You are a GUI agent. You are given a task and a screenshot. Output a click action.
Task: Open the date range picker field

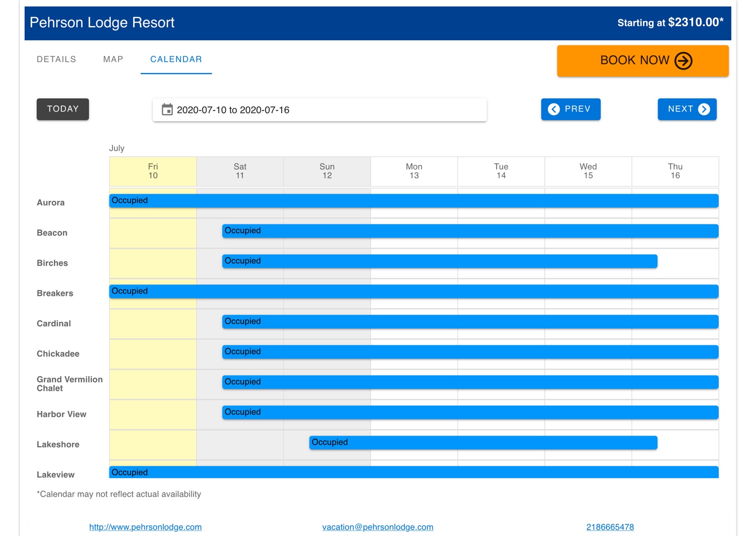[x=320, y=109]
